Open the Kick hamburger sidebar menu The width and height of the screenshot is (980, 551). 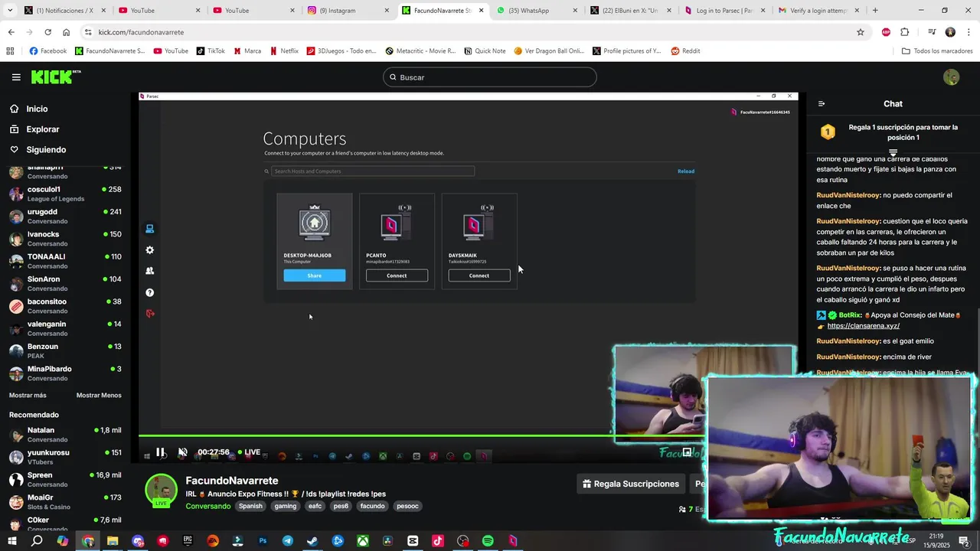pos(16,77)
